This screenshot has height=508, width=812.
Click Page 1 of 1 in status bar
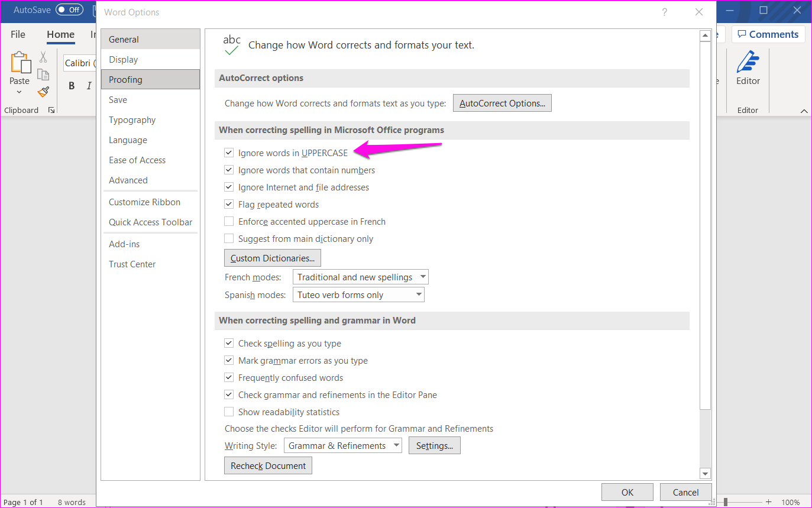24,502
